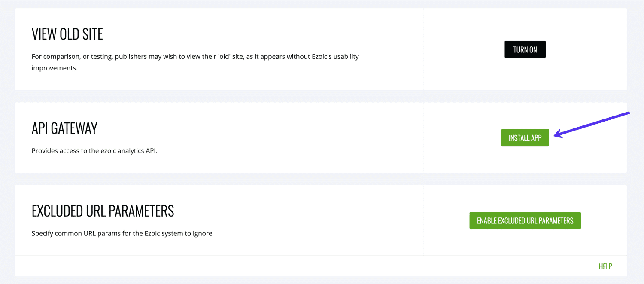Click the tail end of the purple arrow

click(x=627, y=113)
